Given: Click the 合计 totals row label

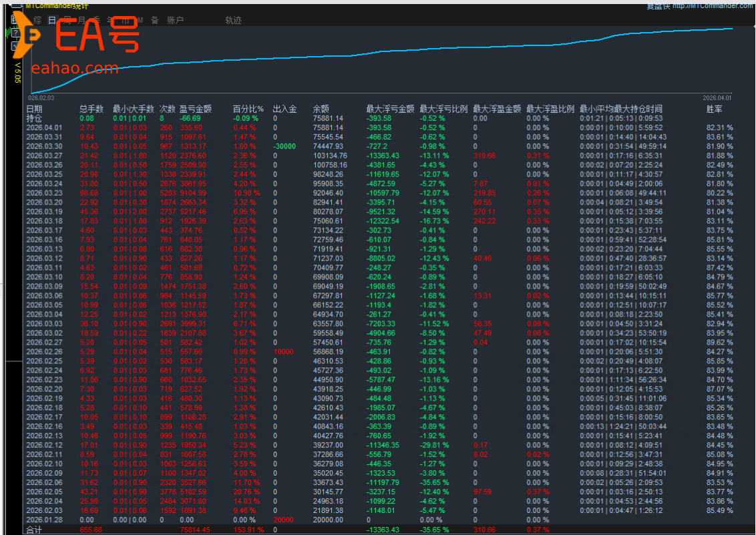Looking at the screenshot, I should pos(33,530).
